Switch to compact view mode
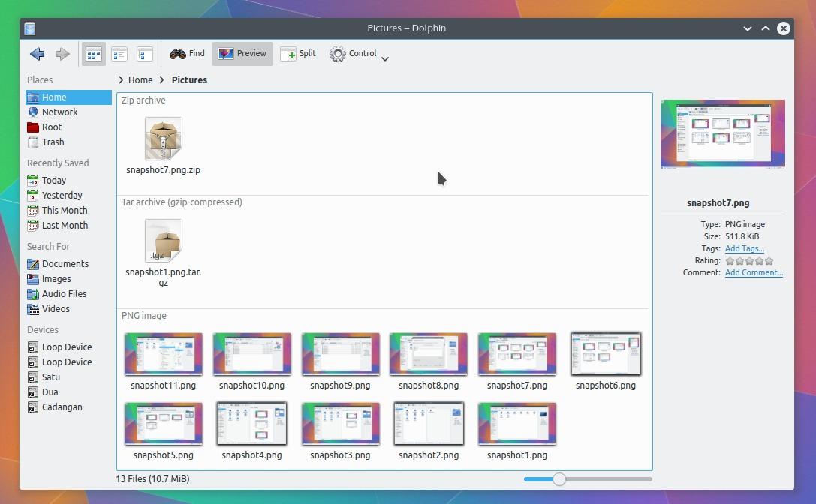 coord(119,53)
